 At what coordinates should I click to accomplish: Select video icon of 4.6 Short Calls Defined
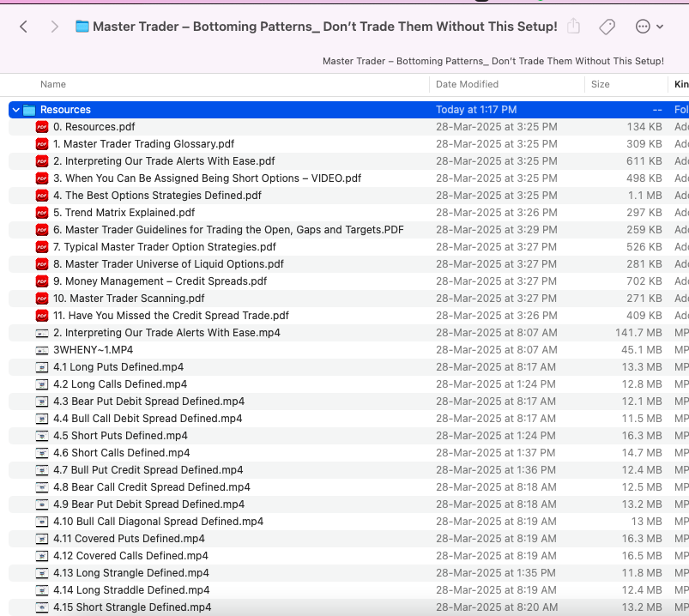(x=42, y=453)
